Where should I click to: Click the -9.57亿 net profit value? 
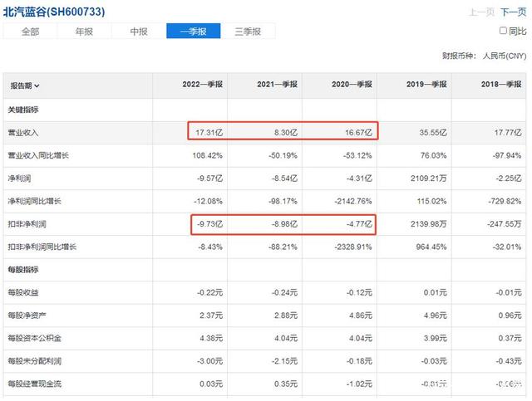209,178
